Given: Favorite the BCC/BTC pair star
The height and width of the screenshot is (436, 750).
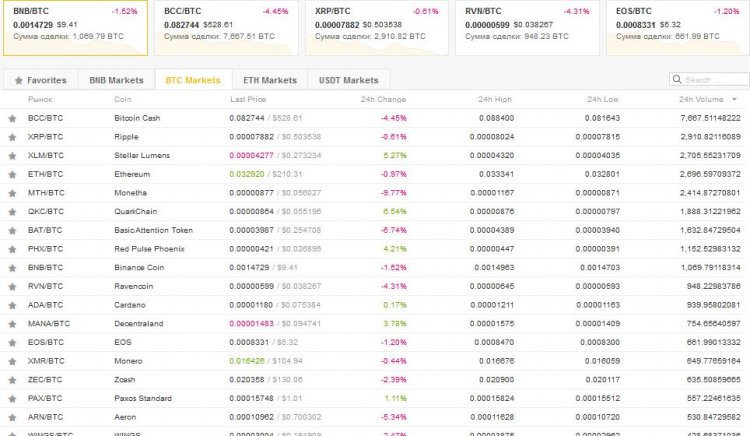Looking at the screenshot, I should [12, 119].
